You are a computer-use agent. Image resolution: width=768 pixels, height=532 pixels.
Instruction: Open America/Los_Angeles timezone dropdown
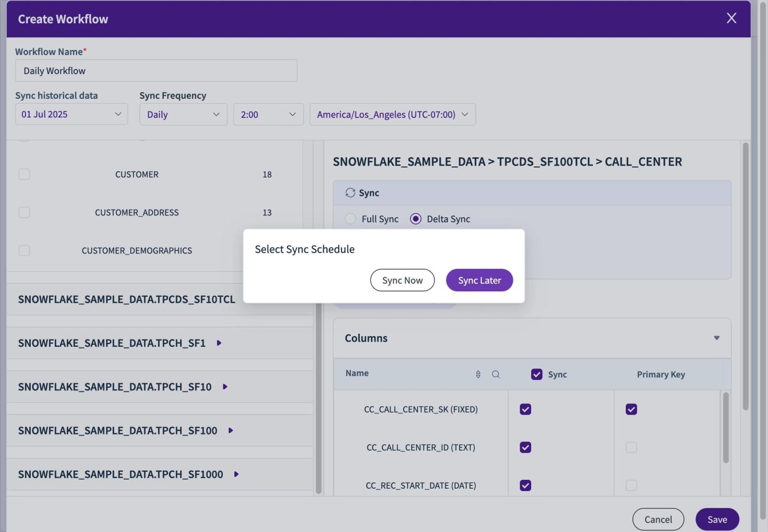392,114
